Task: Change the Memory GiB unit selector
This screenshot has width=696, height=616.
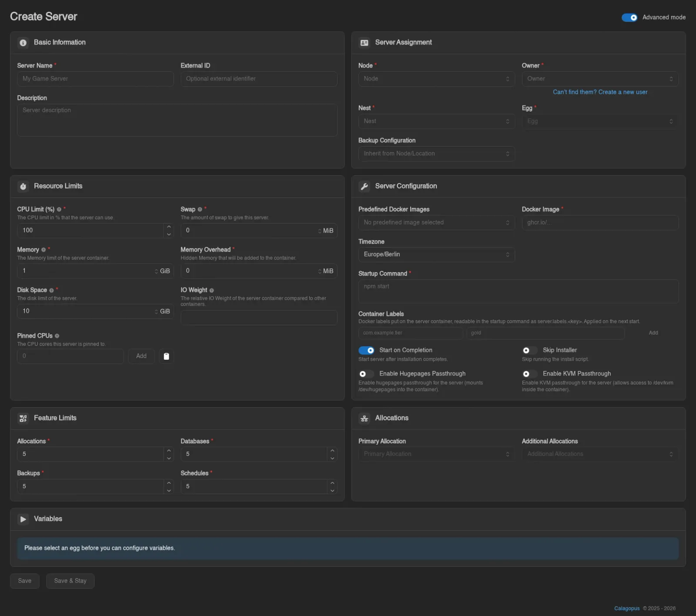Action: (x=163, y=271)
